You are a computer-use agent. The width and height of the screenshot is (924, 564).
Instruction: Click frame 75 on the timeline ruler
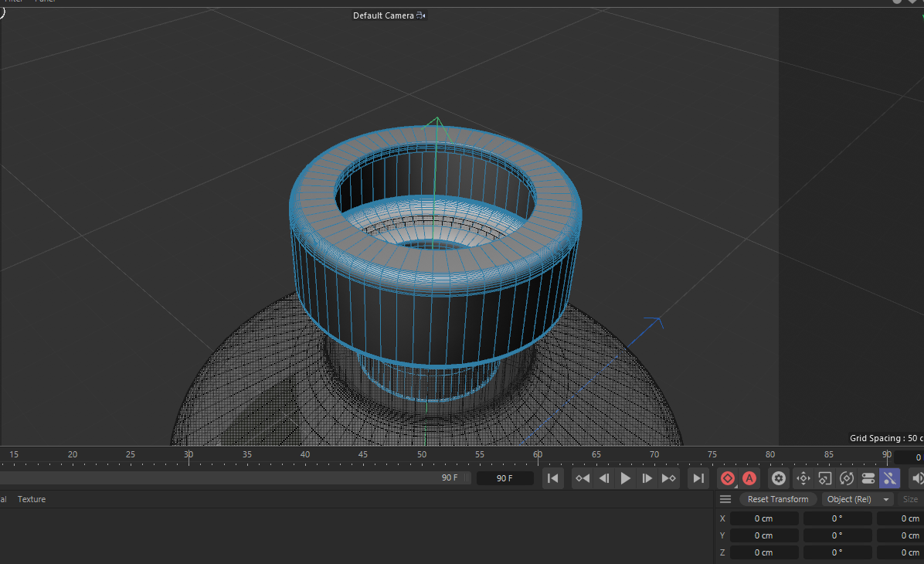coord(712,455)
